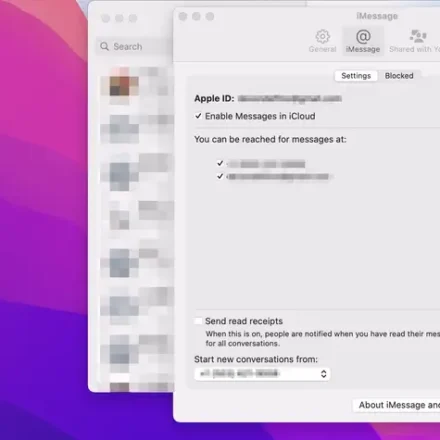The height and width of the screenshot is (440, 440).
Task: Close the Messages window behind preferences
Action: click(x=106, y=18)
